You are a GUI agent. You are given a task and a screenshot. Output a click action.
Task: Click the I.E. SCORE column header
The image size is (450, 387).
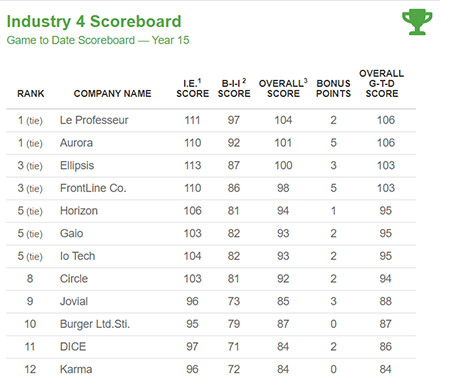pos(193,88)
